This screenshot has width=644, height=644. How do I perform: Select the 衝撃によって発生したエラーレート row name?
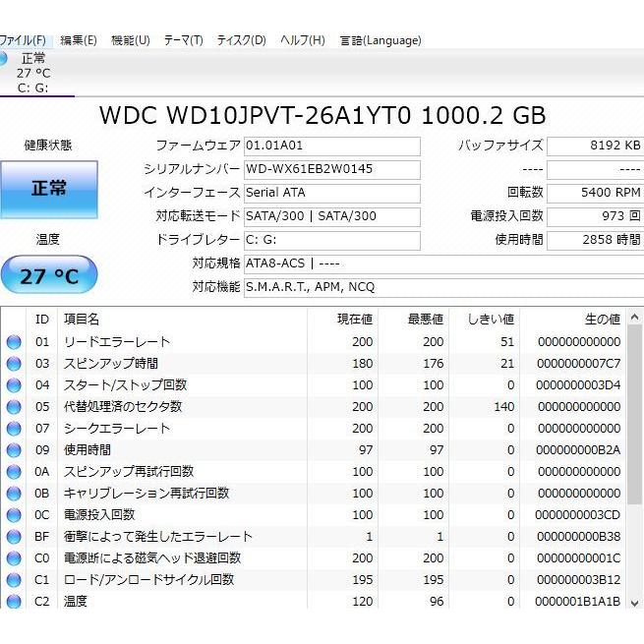[x=158, y=537]
